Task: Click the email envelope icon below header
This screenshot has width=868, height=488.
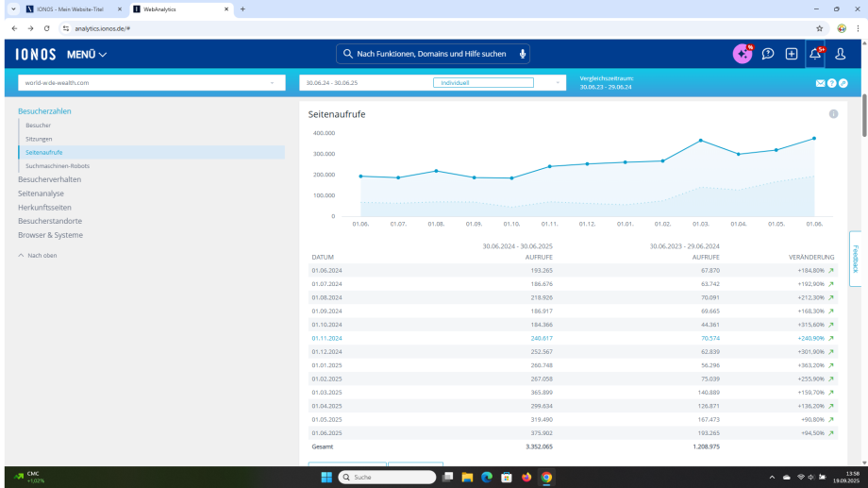Action: coord(820,83)
